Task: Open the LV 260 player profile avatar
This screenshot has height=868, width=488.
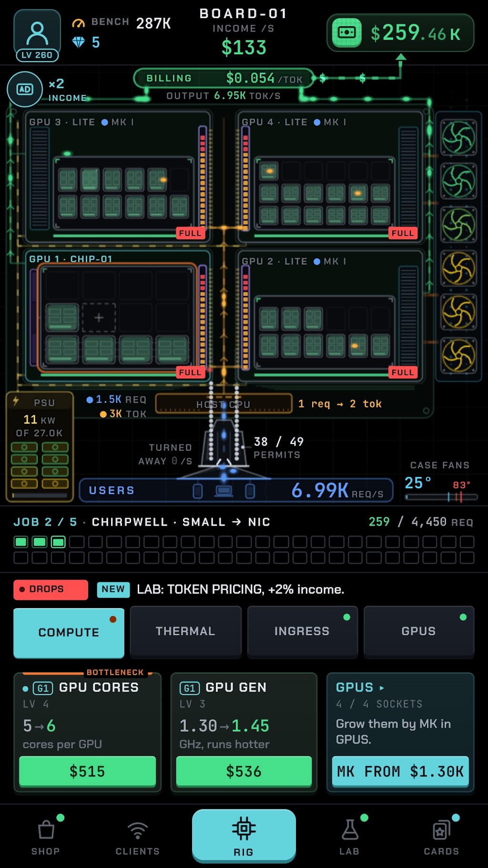Action: 37,36
